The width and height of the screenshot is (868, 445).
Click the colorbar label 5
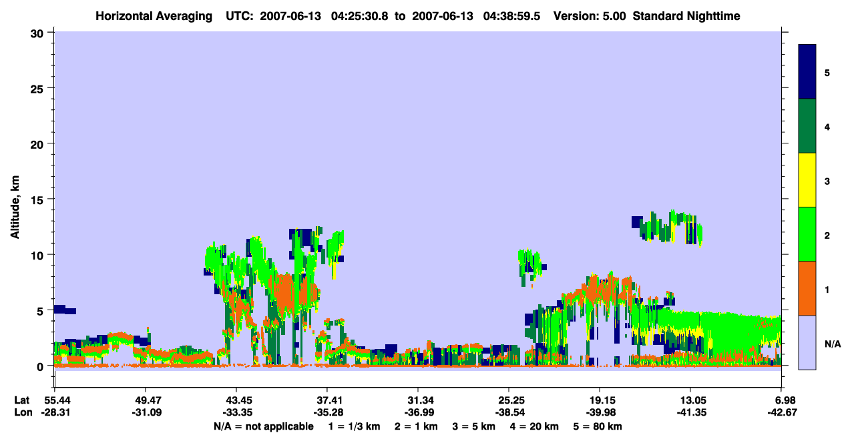coord(827,72)
